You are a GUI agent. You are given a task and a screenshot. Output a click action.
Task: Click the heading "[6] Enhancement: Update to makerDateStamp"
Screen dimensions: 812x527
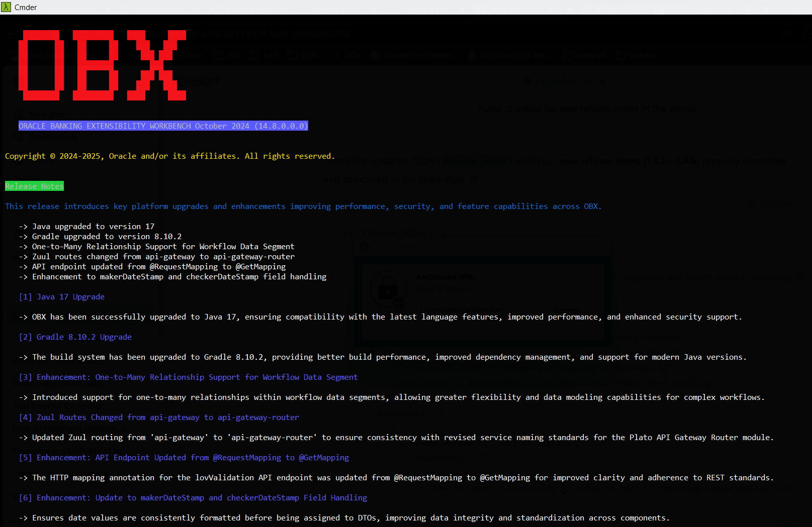(193, 498)
